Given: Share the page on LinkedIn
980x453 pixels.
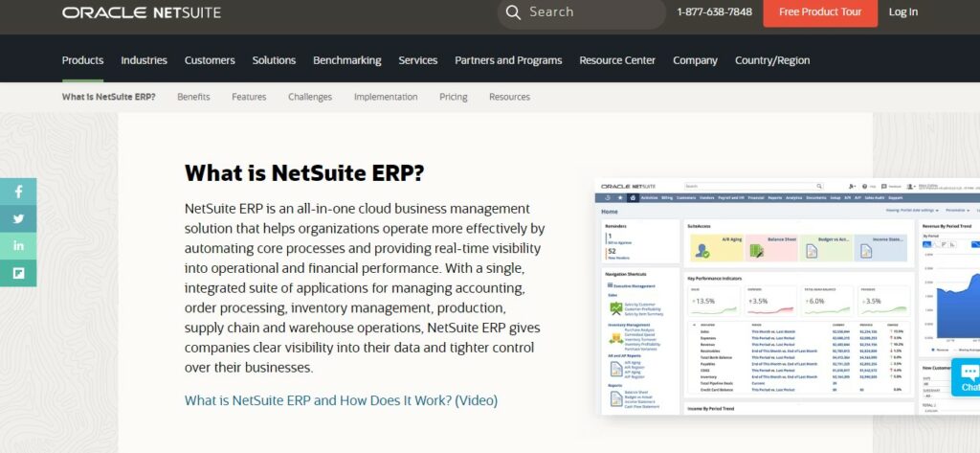Looking at the screenshot, I should click(x=18, y=246).
